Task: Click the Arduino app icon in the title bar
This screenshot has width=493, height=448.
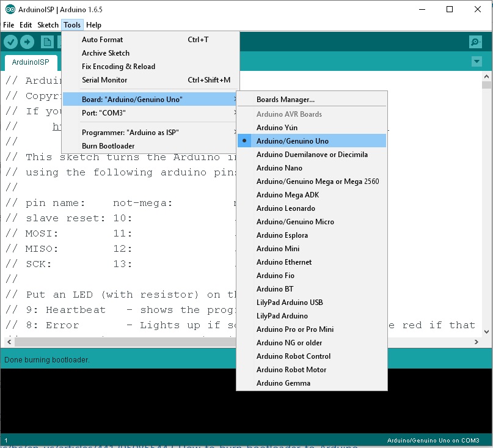Action: 10,9
